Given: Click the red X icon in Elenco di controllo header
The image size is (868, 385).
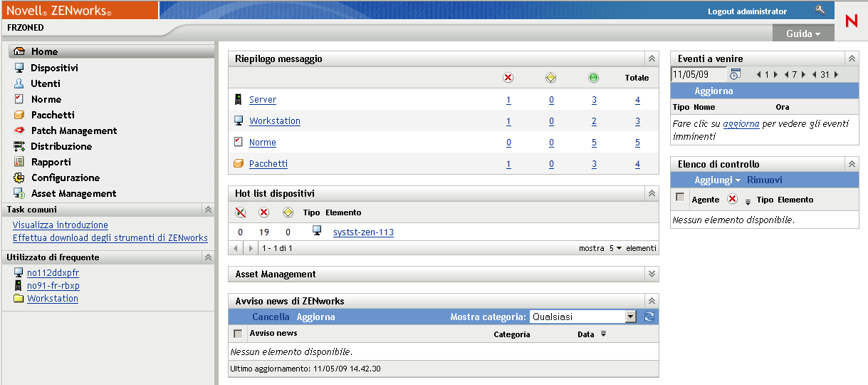Looking at the screenshot, I should [x=732, y=199].
